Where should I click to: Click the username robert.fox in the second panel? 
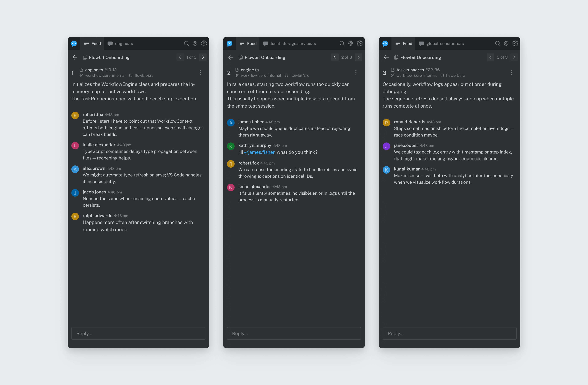(x=249, y=163)
